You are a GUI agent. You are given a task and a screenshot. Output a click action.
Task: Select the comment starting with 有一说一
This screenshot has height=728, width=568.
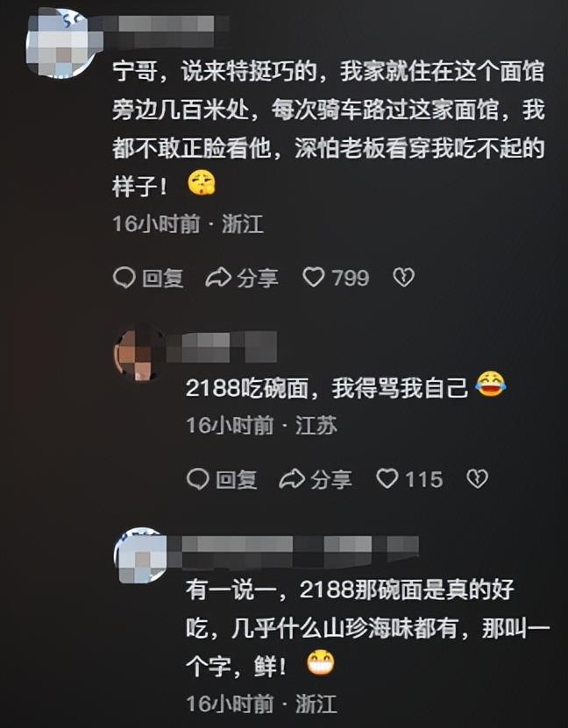point(367,628)
